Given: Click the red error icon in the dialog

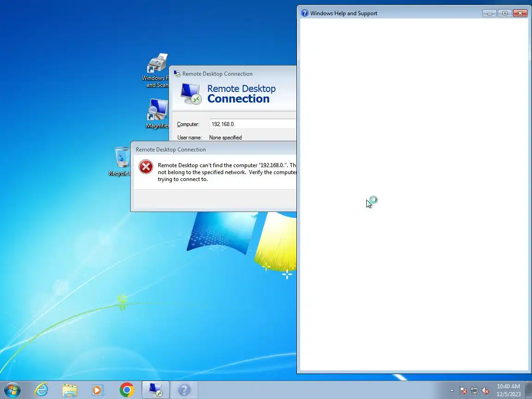Looking at the screenshot, I should click(x=146, y=167).
